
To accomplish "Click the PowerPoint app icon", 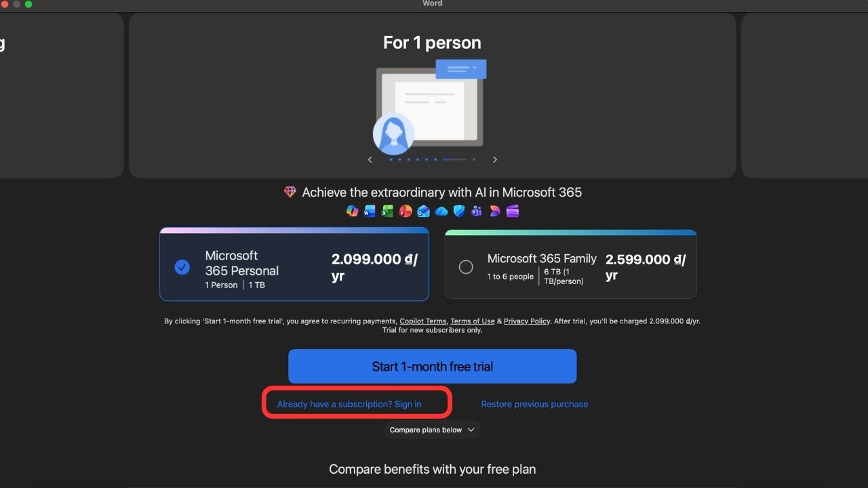I will (406, 211).
